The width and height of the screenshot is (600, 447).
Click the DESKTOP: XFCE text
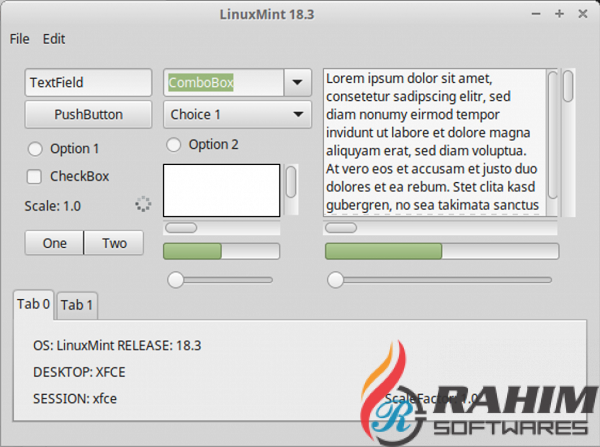coord(79,372)
